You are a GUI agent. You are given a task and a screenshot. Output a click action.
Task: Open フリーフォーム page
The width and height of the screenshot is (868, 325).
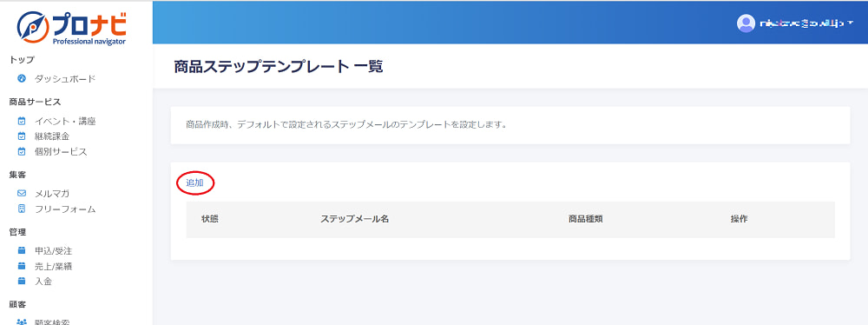(65, 209)
